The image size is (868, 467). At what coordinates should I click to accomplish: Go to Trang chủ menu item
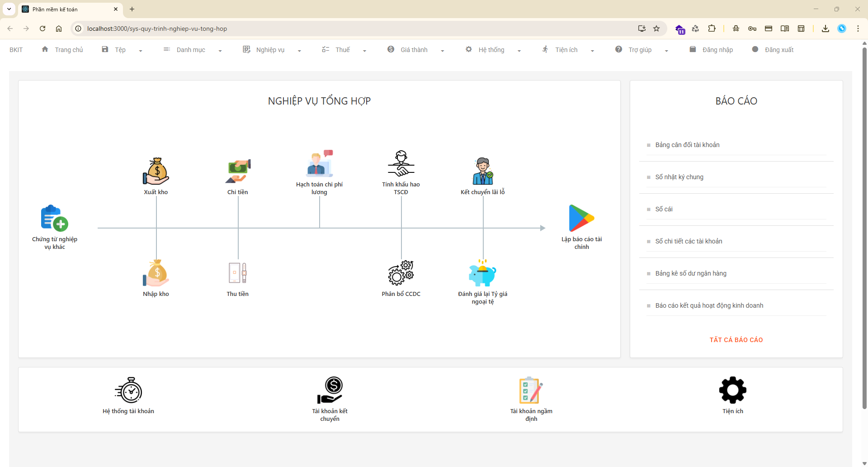[62, 50]
